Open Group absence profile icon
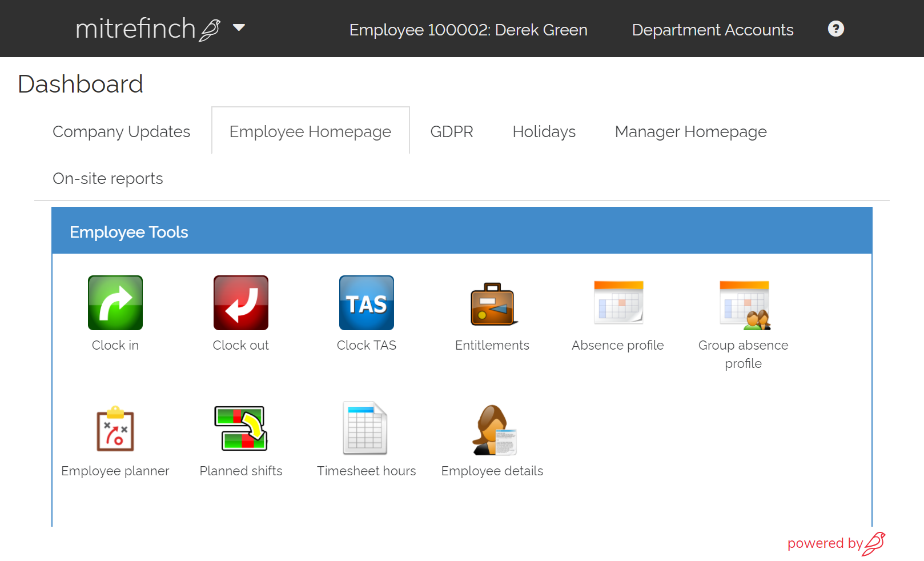This screenshot has width=924, height=561. [x=744, y=304]
